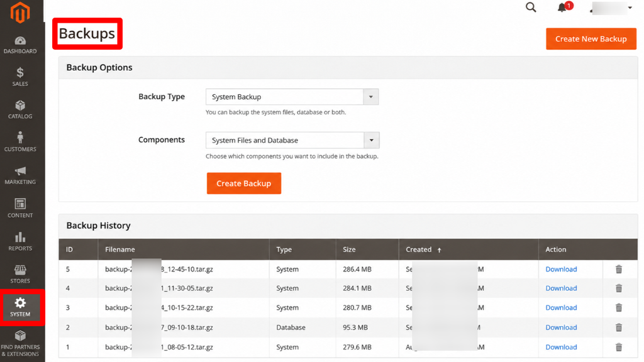Download backup ID 1
644x362 pixels.
(x=561, y=347)
